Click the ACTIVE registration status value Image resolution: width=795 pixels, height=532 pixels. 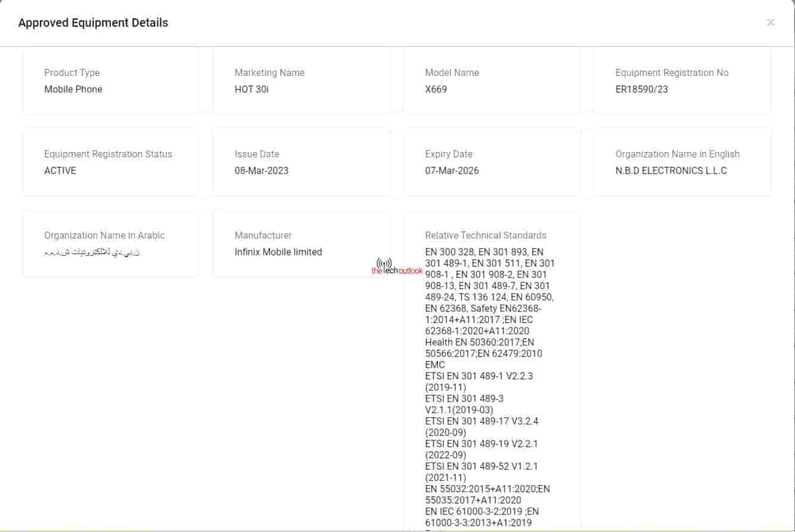60,170
